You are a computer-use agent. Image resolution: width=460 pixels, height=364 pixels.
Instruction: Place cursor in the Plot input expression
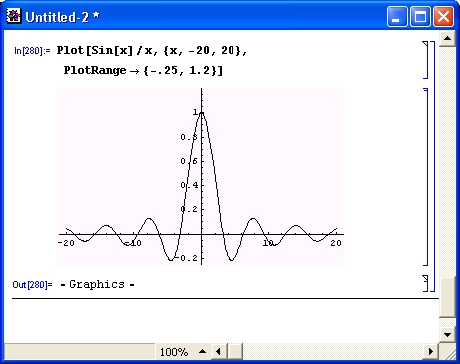(152, 60)
